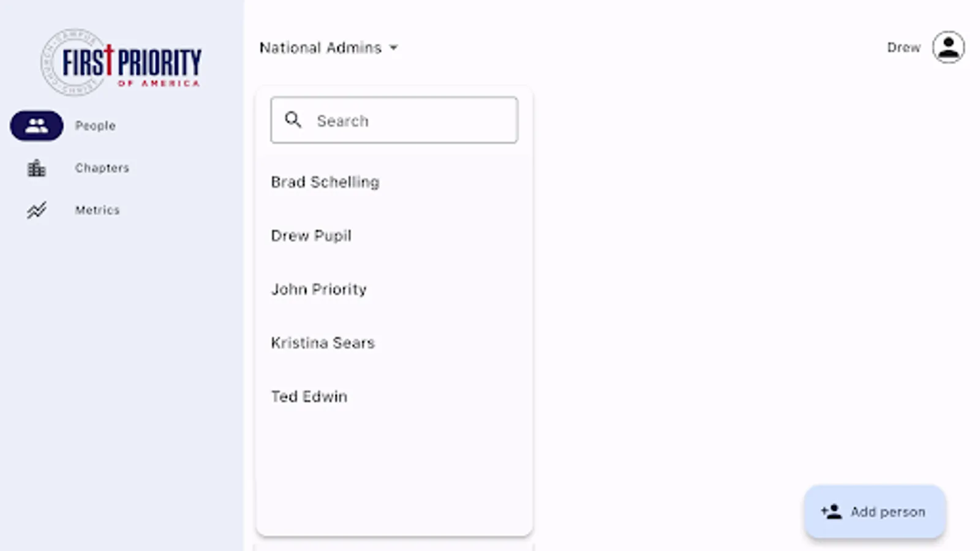
Task: Choose Kristina Sears from people list
Action: click(323, 343)
